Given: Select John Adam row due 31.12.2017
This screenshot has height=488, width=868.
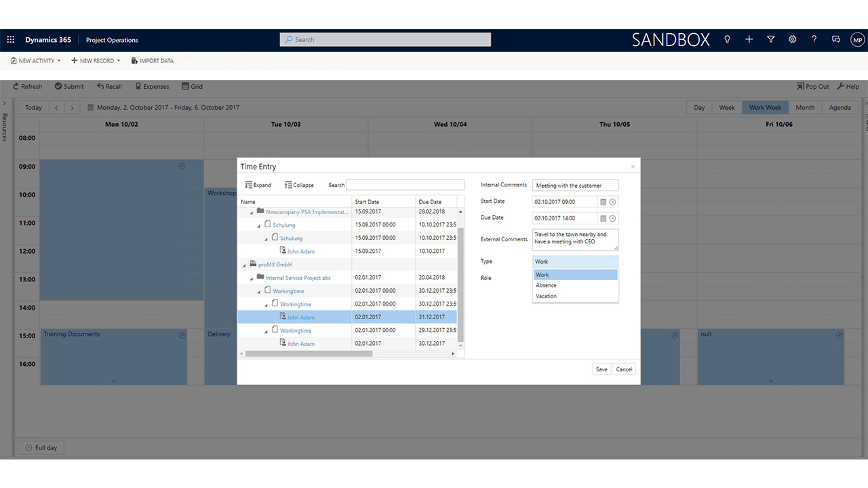Looking at the screenshot, I should [347, 317].
